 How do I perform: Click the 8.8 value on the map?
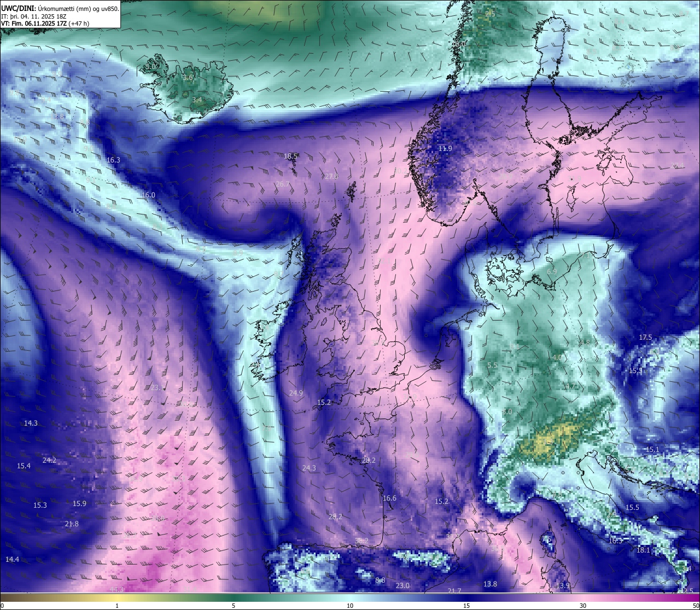click(x=380, y=580)
